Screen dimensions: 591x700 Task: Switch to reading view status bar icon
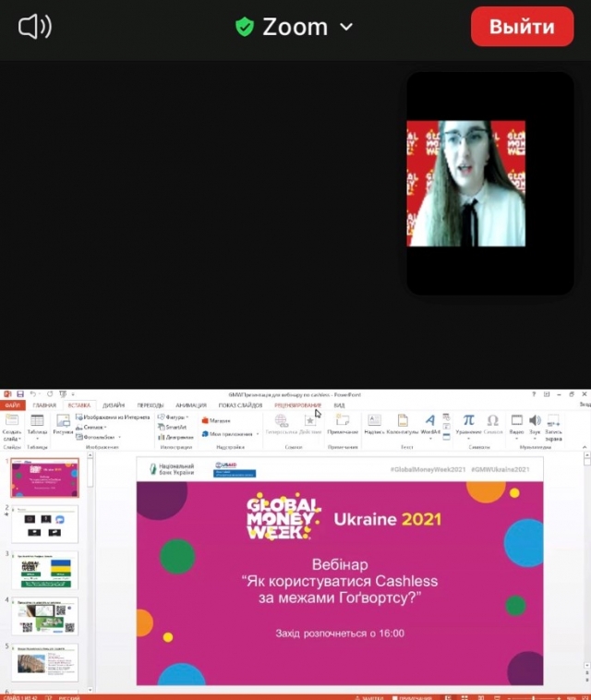pyautogui.click(x=481, y=697)
